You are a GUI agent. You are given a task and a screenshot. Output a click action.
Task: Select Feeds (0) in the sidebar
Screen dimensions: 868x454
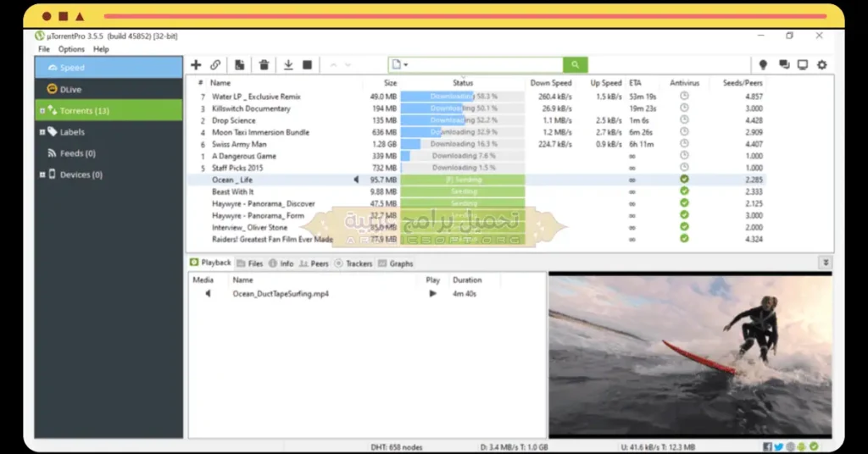point(109,153)
